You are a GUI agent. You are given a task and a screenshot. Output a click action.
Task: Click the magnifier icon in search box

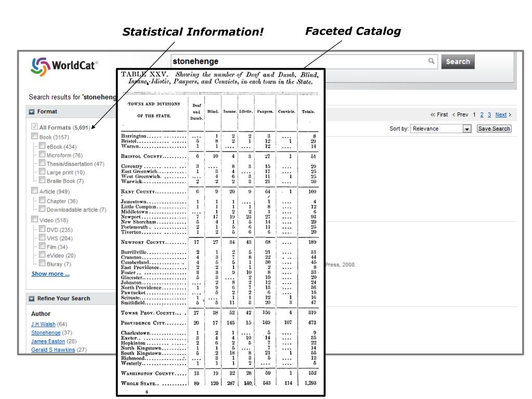pyautogui.click(x=431, y=61)
